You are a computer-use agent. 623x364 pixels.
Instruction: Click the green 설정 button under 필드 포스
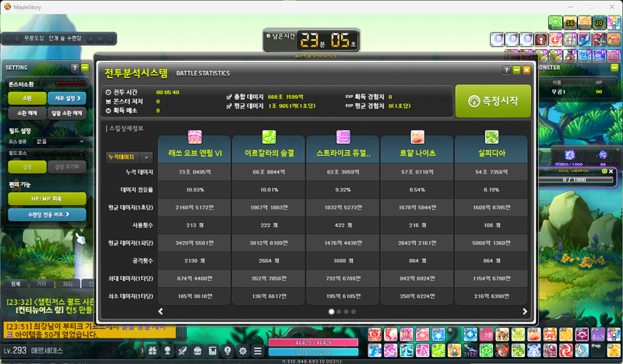(27, 167)
